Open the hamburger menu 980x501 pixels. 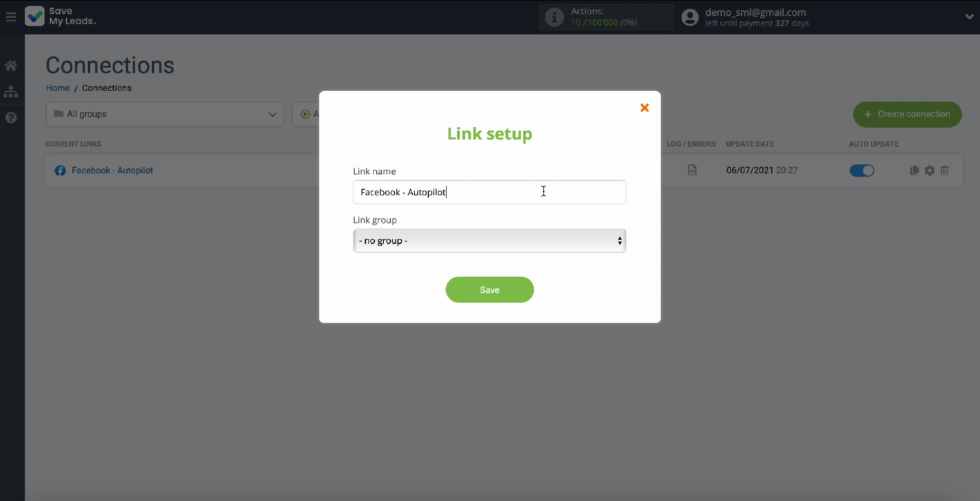click(x=11, y=17)
